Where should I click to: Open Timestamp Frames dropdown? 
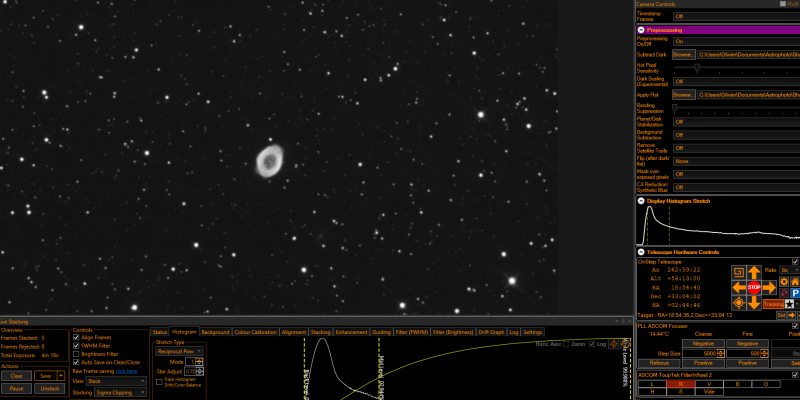coord(736,16)
